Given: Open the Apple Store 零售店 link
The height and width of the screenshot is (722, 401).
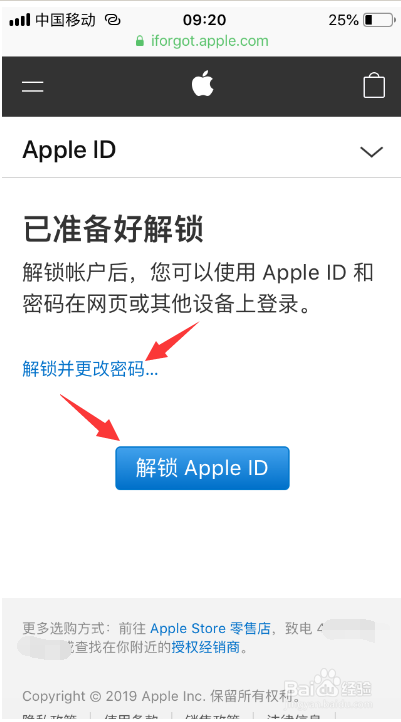Looking at the screenshot, I should click(x=210, y=628).
